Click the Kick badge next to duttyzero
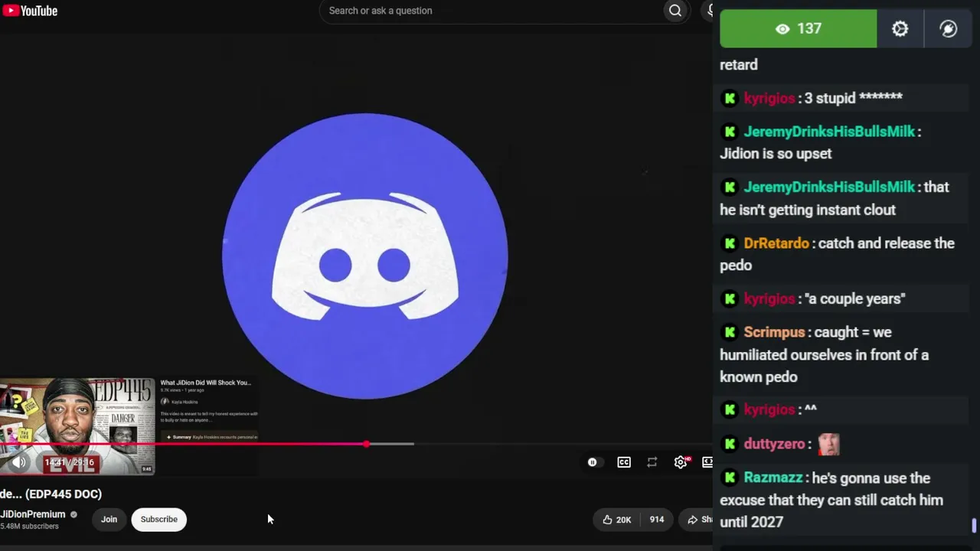This screenshot has height=551, width=980. tap(730, 444)
